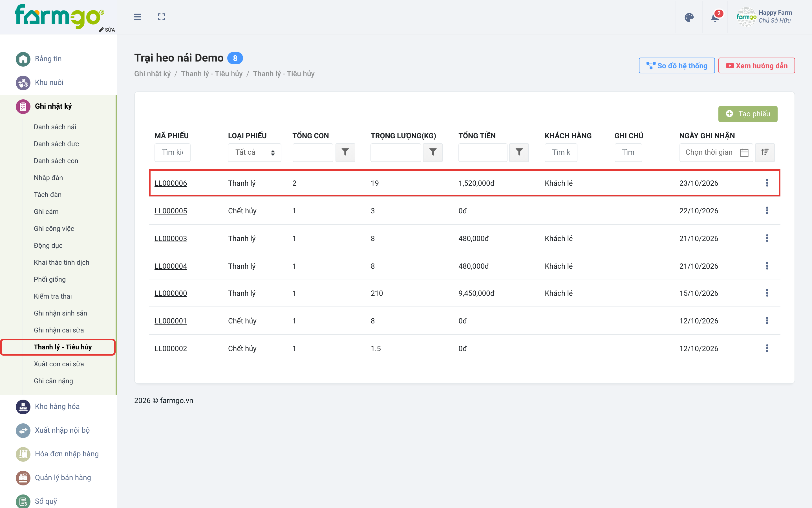This screenshot has height=508, width=812.
Task: Click the Xem hướng dẫn video button
Action: [x=756, y=66]
